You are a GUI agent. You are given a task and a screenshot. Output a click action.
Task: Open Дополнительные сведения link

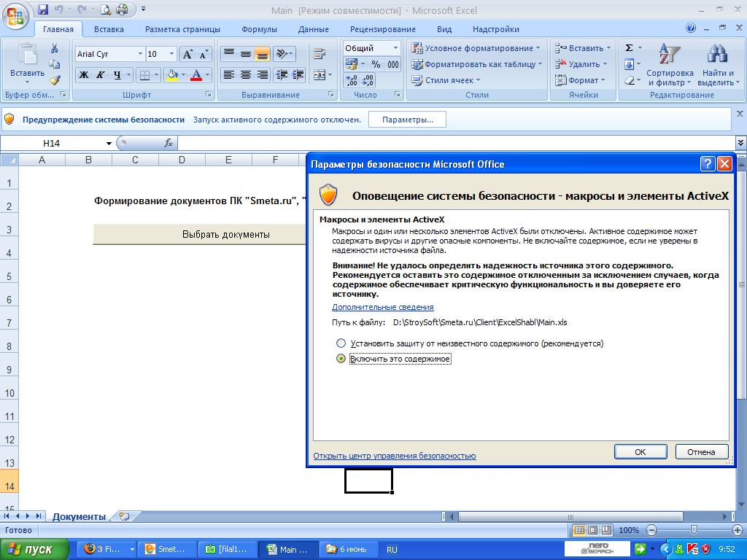point(382,307)
